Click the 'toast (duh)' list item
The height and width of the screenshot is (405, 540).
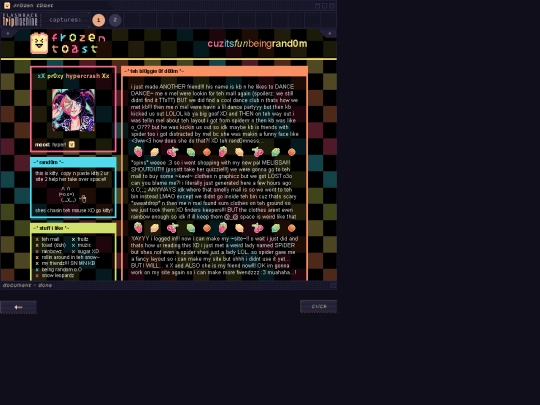point(54,245)
